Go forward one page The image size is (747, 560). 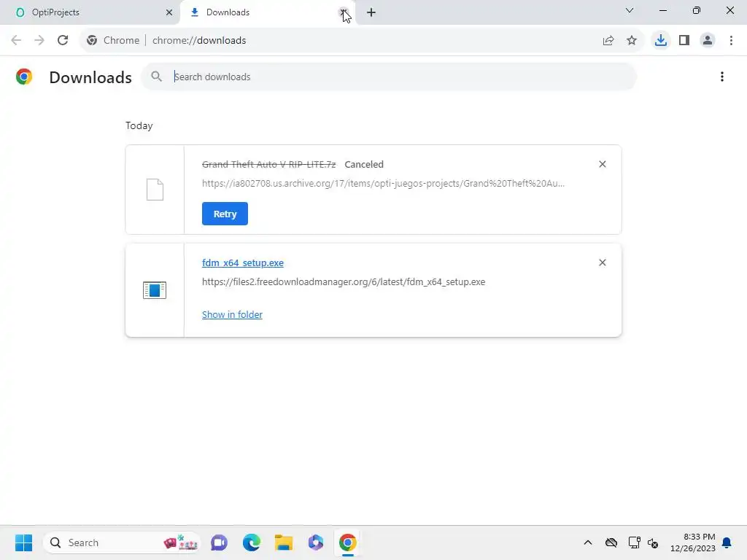pyautogui.click(x=39, y=41)
